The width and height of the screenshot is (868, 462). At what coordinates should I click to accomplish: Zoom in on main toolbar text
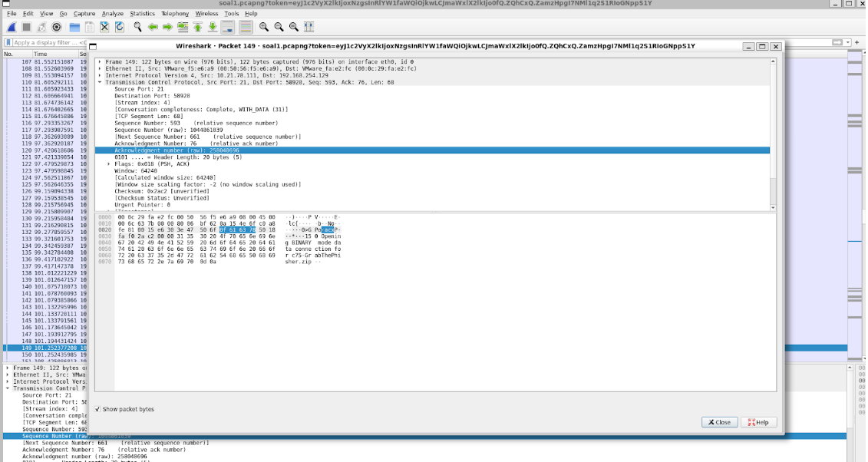[x=264, y=27]
